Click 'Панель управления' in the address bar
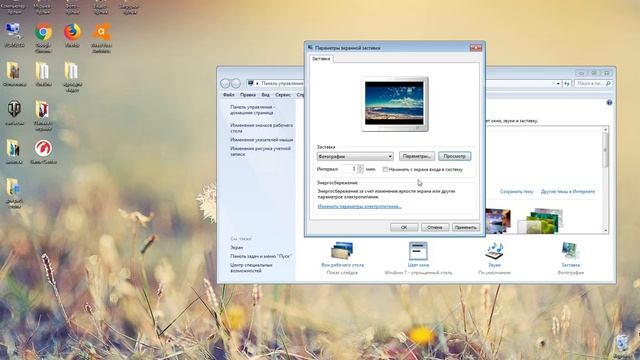This screenshot has height=360, width=640. tap(282, 83)
